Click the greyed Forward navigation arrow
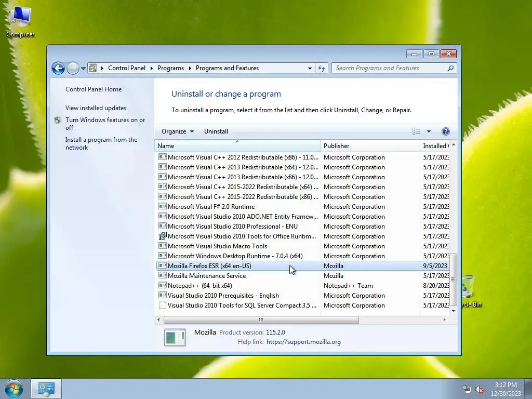The height and width of the screenshot is (399, 532). pos(73,68)
